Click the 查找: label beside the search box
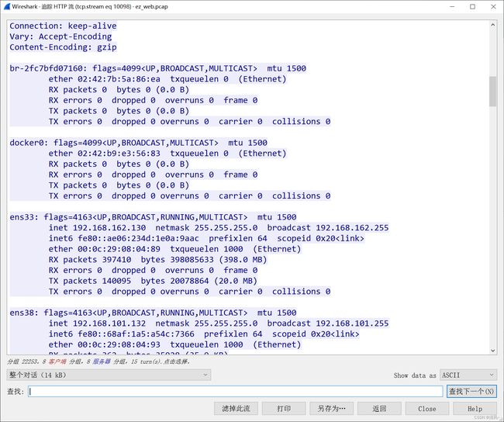The image size is (504, 422). [x=16, y=392]
